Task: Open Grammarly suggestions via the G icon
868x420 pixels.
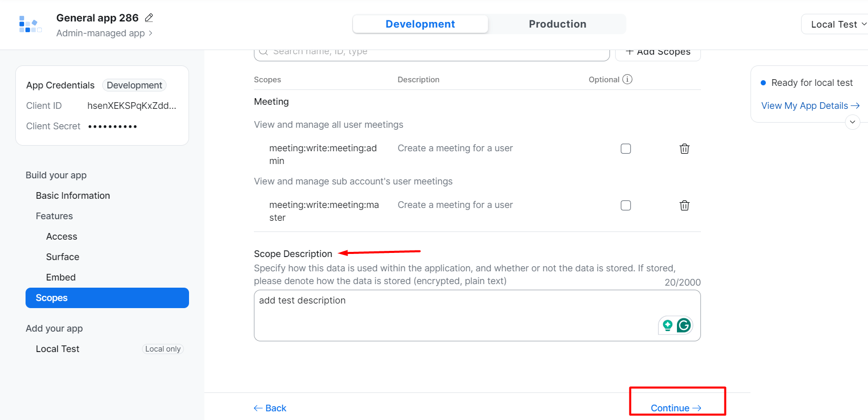Action: tap(683, 325)
